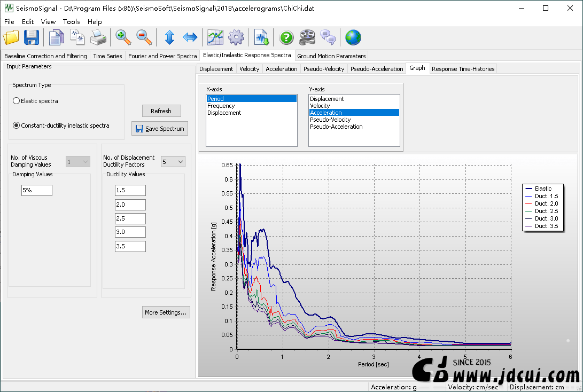Image resolution: width=583 pixels, height=392 pixels.
Task: Open the Pseudo-Velocity sub-tab
Action: pos(324,69)
